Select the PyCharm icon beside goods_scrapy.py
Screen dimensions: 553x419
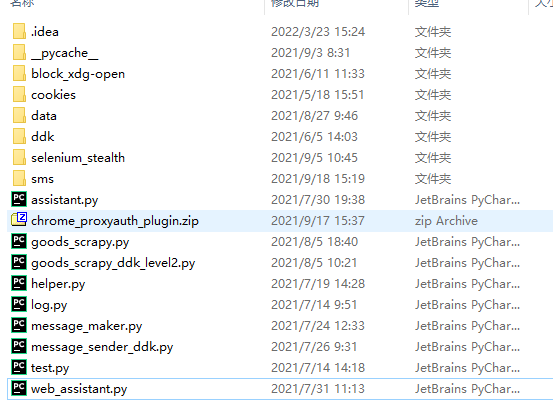pyautogui.click(x=19, y=241)
